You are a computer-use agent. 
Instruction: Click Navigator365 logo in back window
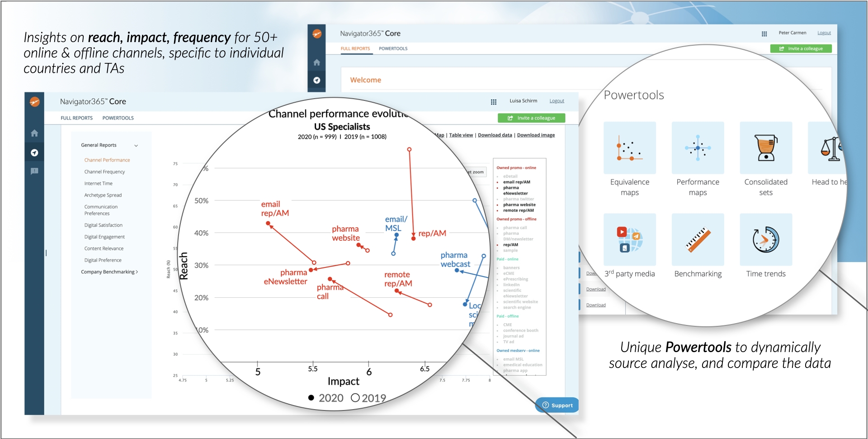pos(317,33)
